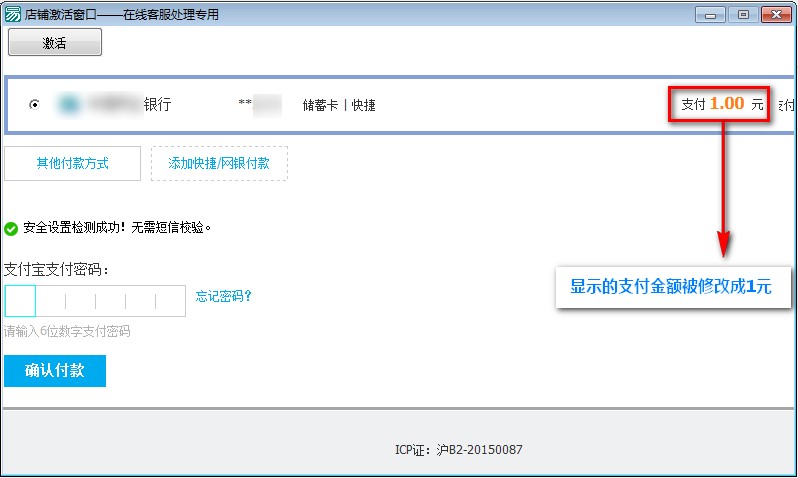
Task: Click 添加快捷/网银付款 button
Action: 219,163
